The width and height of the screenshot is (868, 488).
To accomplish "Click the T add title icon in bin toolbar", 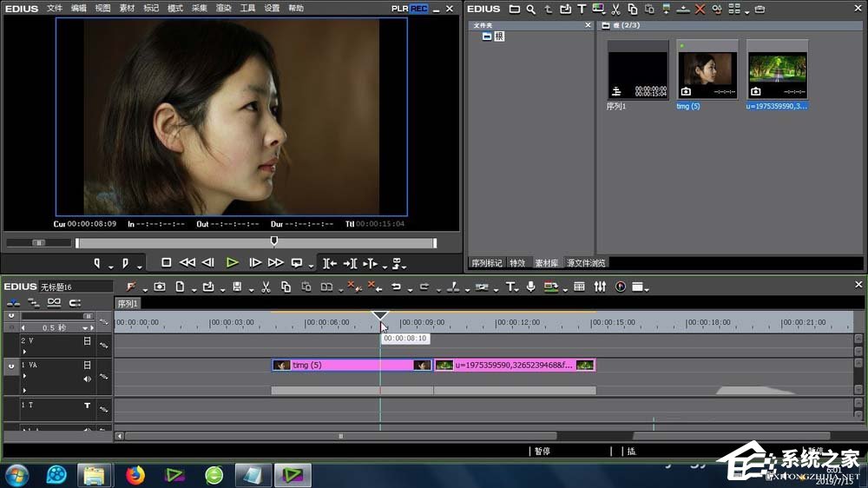I will point(582,9).
